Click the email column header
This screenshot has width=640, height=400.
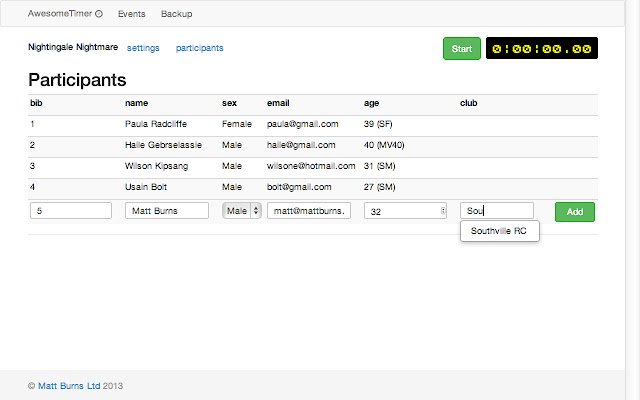pyautogui.click(x=278, y=103)
